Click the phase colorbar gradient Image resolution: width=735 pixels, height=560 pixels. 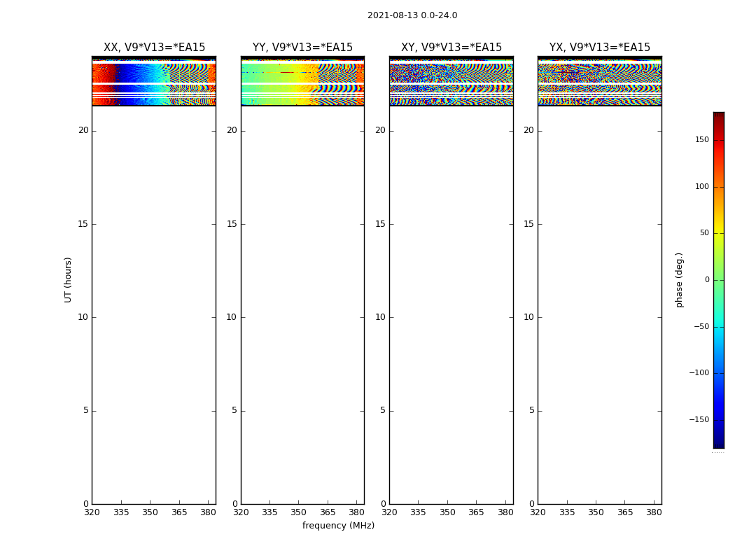tap(719, 280)
